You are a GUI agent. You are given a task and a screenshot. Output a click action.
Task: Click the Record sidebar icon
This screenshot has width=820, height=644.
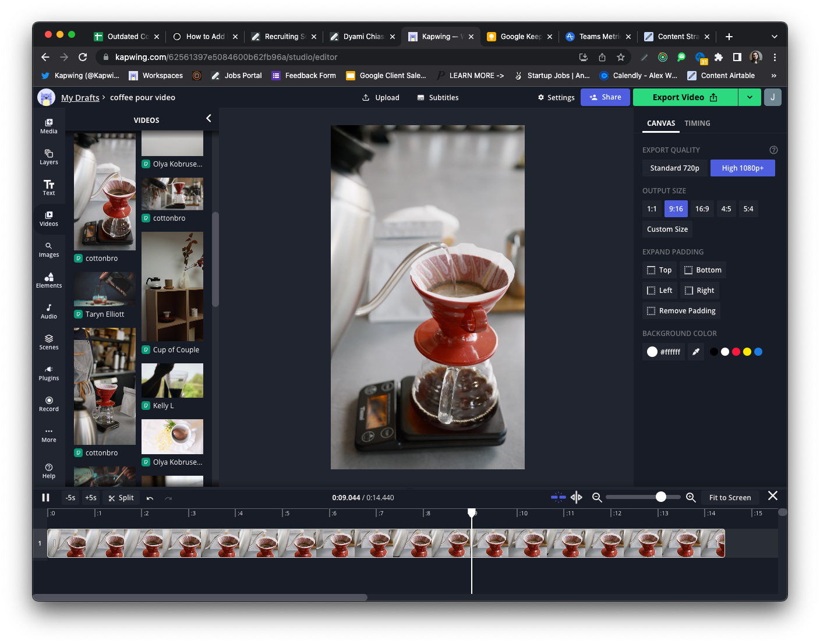point(49,404)
